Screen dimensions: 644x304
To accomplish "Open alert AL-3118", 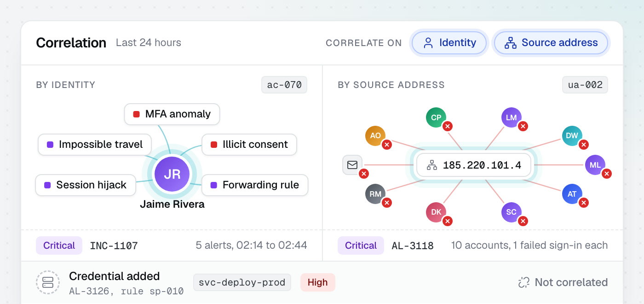I will pyautogui.click(x=413, y=246).
